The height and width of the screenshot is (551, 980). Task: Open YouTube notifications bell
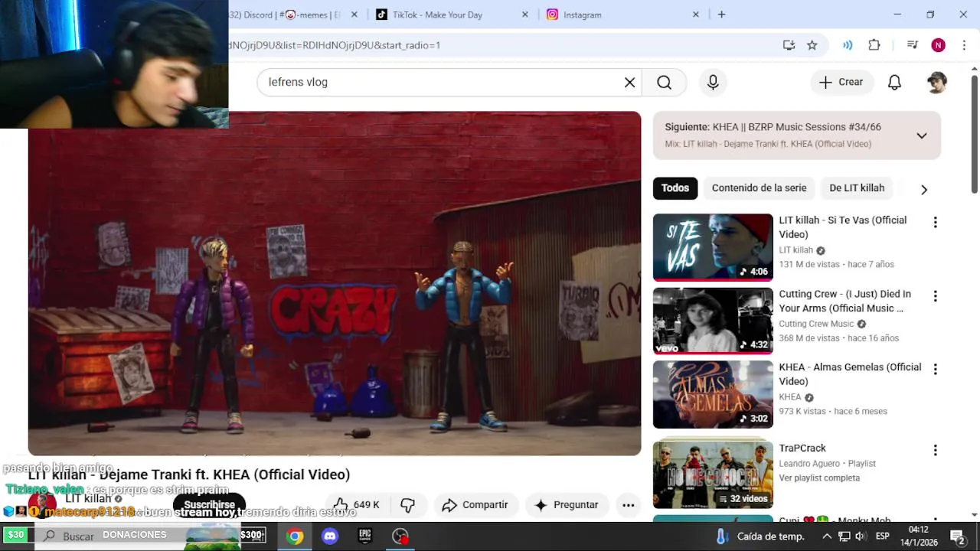point(894,83)
